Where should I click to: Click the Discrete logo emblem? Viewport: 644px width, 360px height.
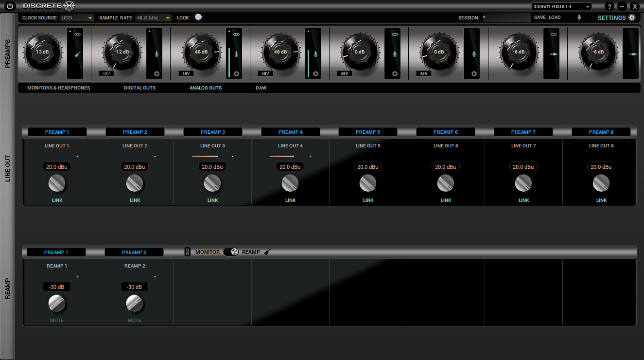click(x=70, y=6)
